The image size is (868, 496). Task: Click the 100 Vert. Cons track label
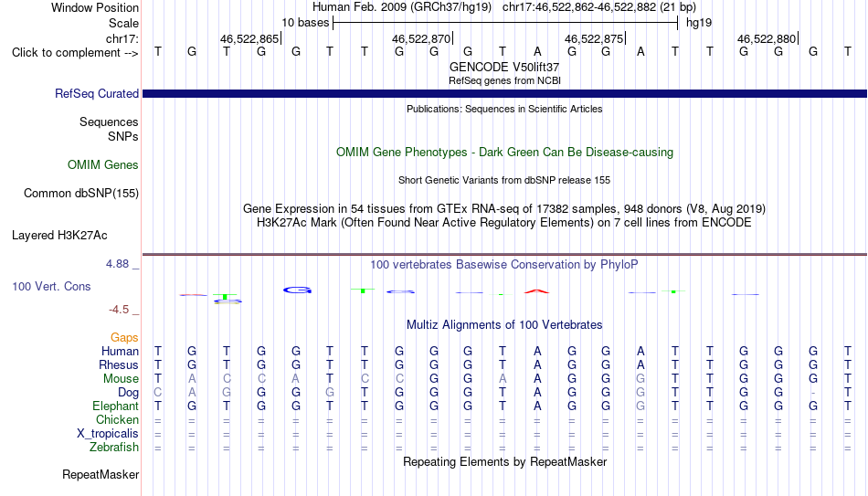click(51, 286)
